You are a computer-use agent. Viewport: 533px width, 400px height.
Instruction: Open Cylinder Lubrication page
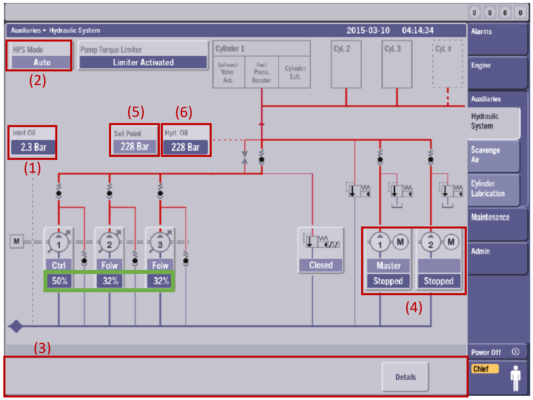pyautogui.click(x=493, y=189)
